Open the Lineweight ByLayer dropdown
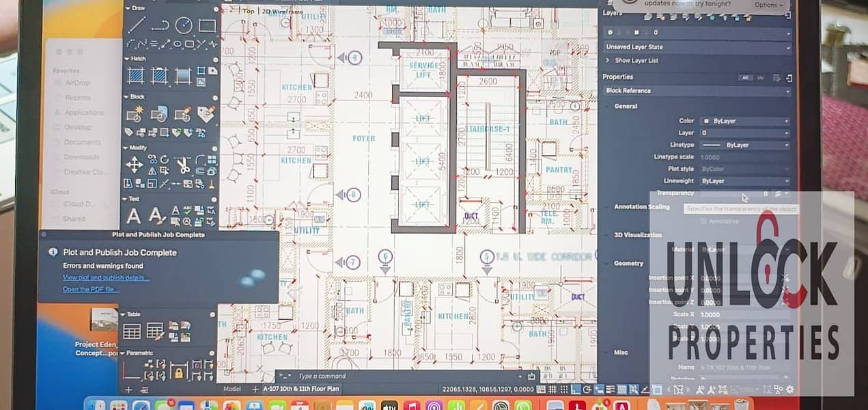The height and width of the screenshot is (410, 868). (745, 181)
